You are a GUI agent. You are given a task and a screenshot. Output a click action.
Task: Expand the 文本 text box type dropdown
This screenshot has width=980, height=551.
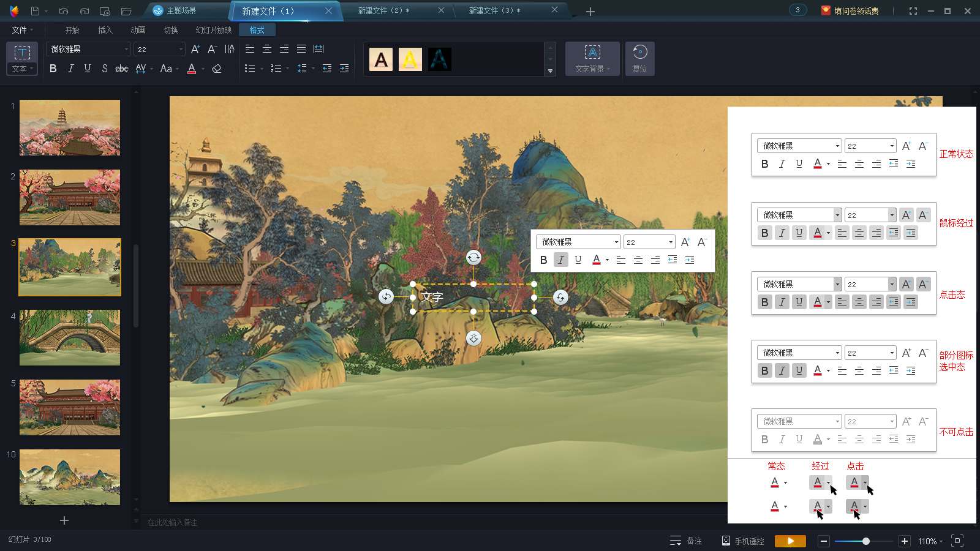tap(22, 69)
